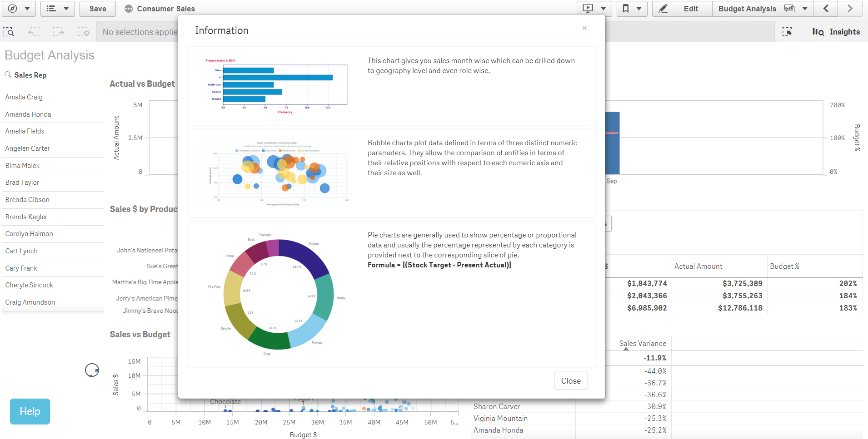
Task: Go to the next sheet
Action: tap(850, 9)
